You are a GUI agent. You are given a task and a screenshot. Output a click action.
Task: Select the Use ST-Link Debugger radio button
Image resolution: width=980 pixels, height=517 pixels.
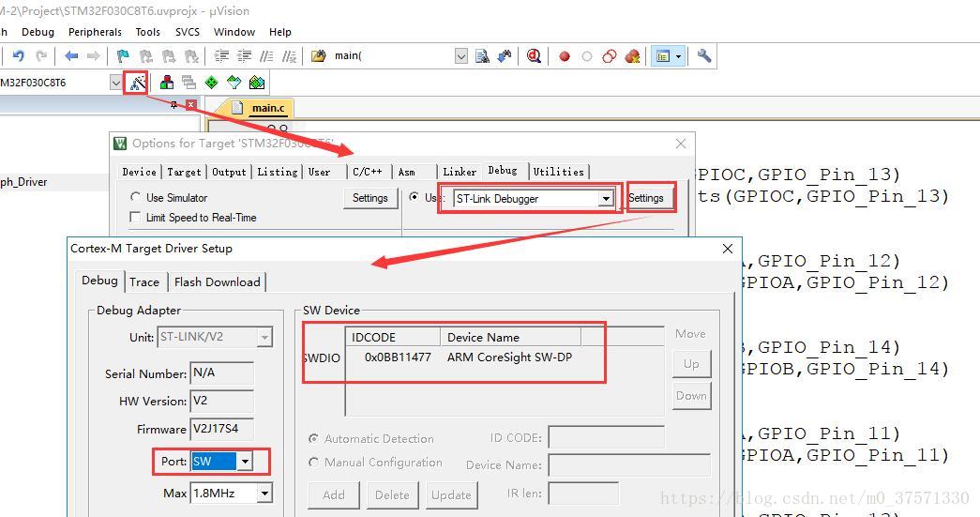tap(414, 197)
